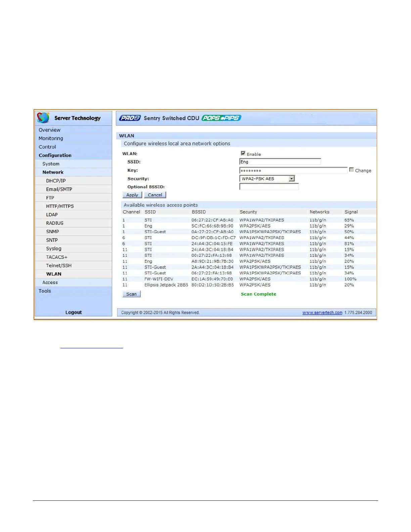Open the Security dropdown WPA2-PSK AES

[267, 179]
